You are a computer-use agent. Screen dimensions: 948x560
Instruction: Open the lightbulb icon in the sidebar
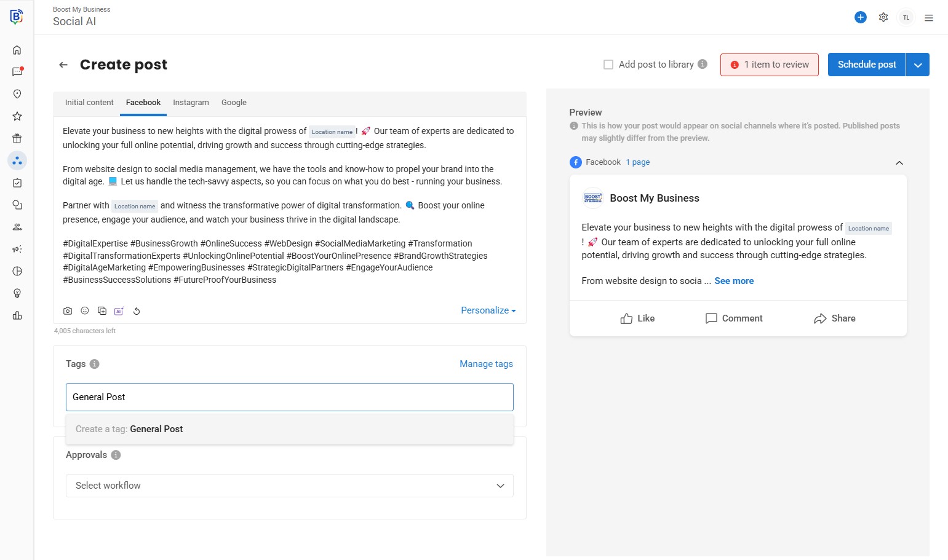pyautogui.click(x=17, y=293)
